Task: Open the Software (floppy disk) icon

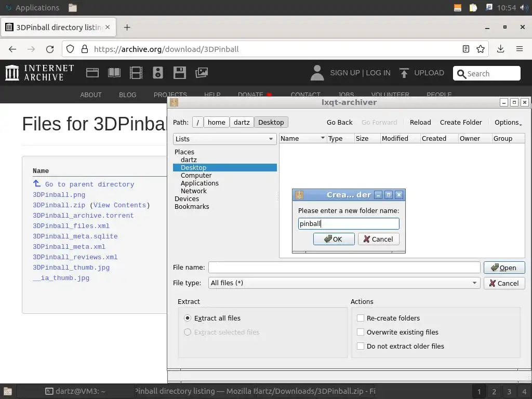Action: click(179, 73)
